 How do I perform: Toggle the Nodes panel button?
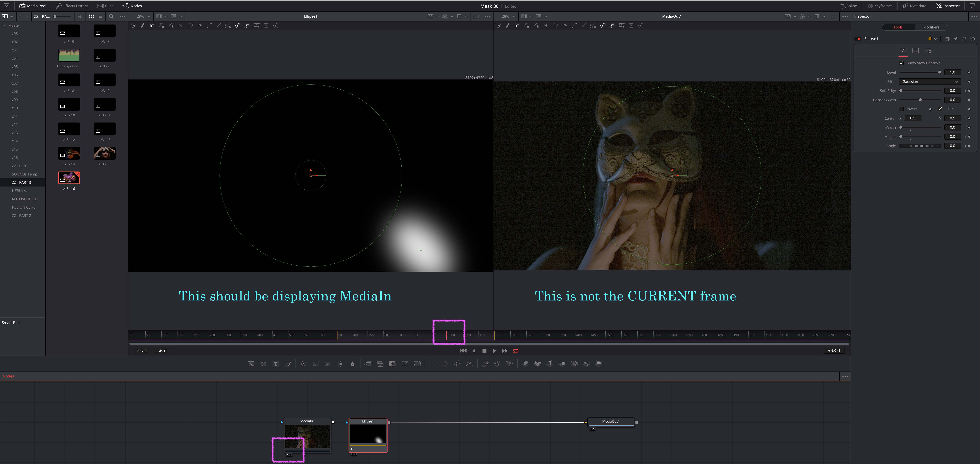click(132, 6)
